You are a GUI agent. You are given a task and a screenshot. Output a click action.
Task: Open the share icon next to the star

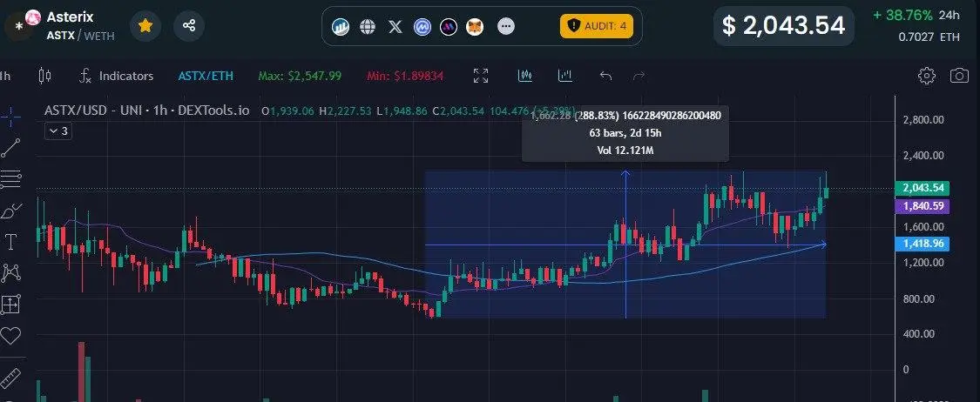coord(189,25)
